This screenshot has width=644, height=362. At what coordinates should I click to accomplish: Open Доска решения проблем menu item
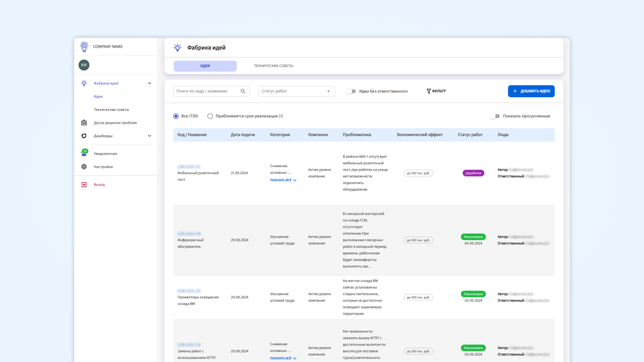[x=115, y=123]
